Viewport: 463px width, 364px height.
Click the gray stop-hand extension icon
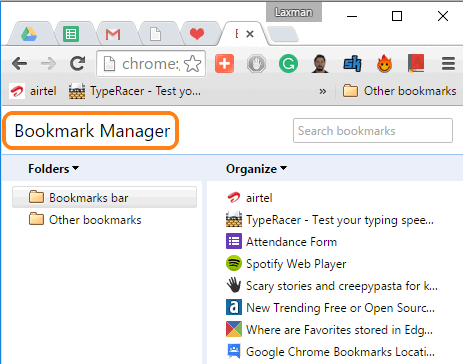(256, 64)
